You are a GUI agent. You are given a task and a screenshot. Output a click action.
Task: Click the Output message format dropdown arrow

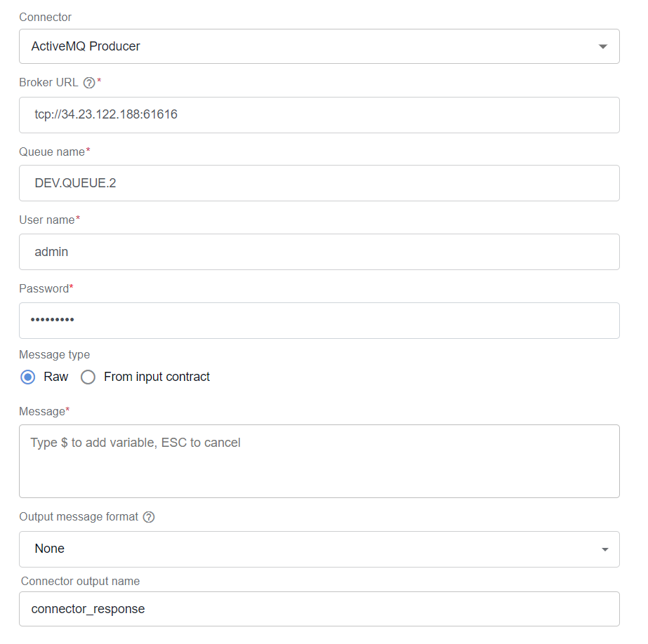[x=605, y=549]
